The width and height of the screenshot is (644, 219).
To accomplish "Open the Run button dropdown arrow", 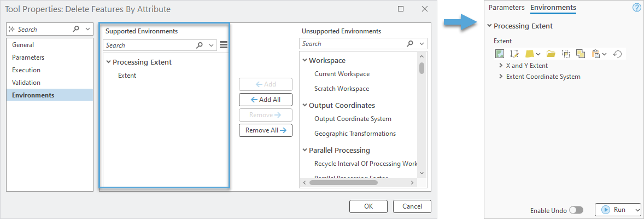I will (x=636, y=210).
